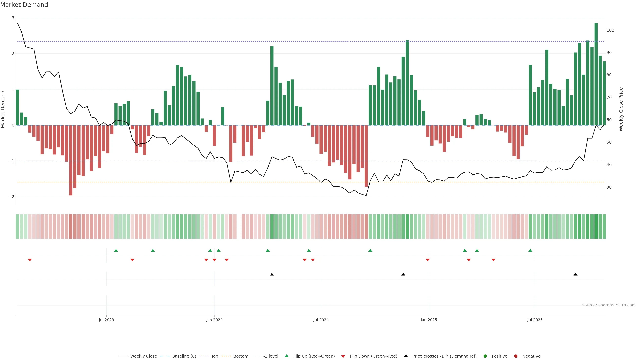
Task: Toggle the -1 level legend entry
Action: [x=271, y=356]
